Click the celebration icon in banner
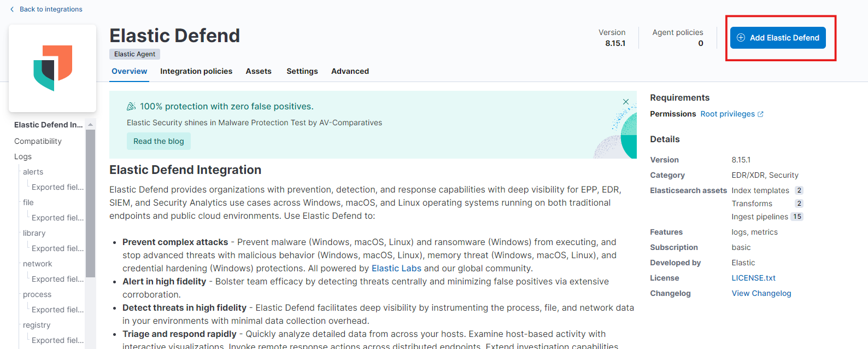Screen dimensions: 868x349 pyautogui.click(x=131, y=106)
